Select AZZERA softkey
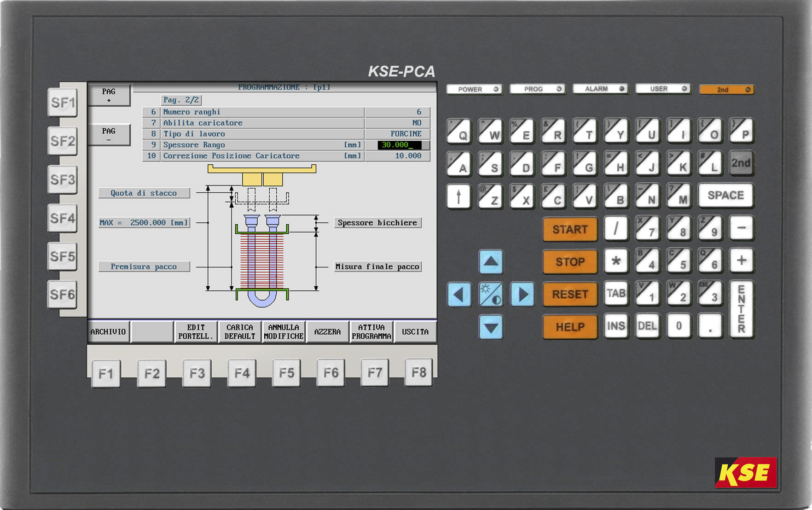Image resolution: width=812 pixels, height=510 pixels. click(x=327, y=332)
